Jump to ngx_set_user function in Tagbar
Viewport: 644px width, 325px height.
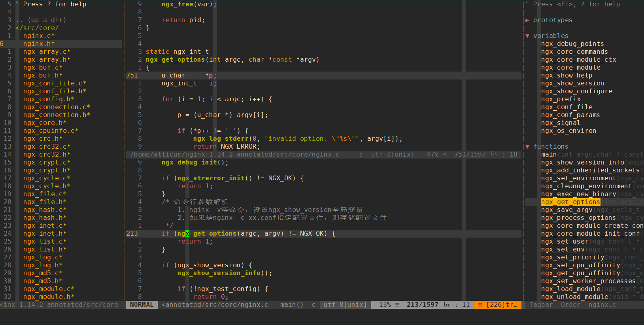pyautogui.click(x=565, y=242)
